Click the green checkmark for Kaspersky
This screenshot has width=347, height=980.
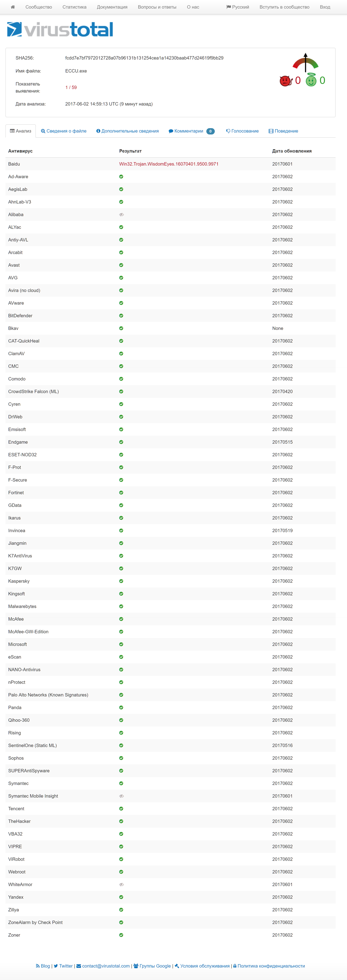point(121,581)
